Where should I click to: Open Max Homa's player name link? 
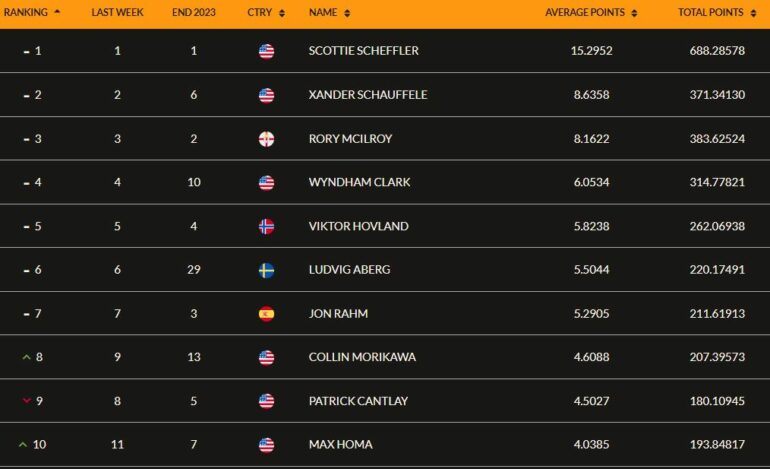(340, 444)
